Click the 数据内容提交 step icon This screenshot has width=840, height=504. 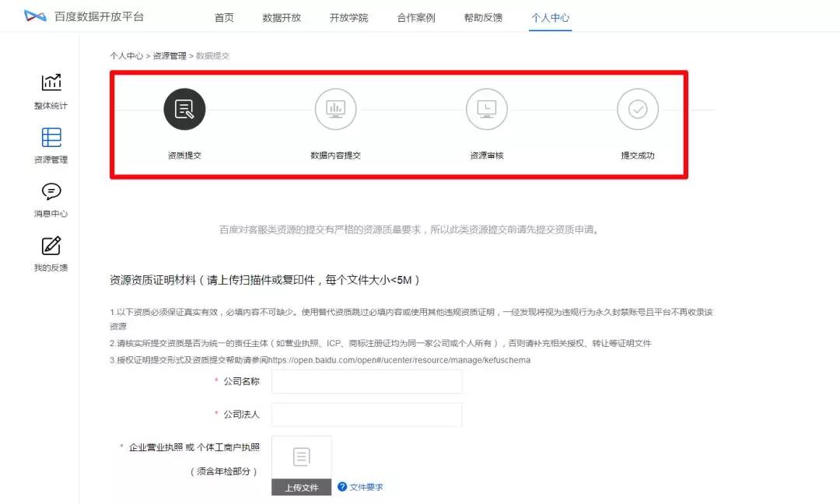pyautogui.click(x=335, y=110)
